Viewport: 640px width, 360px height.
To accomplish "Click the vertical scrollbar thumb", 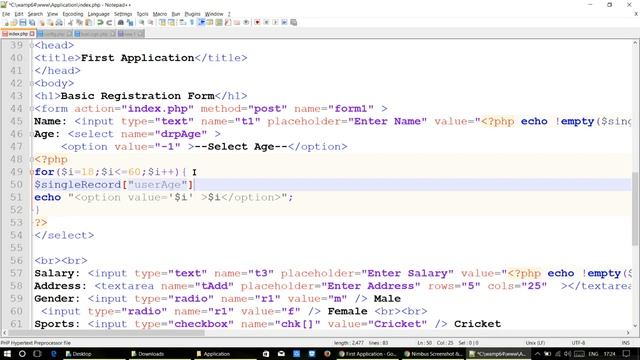I will 636,209.
